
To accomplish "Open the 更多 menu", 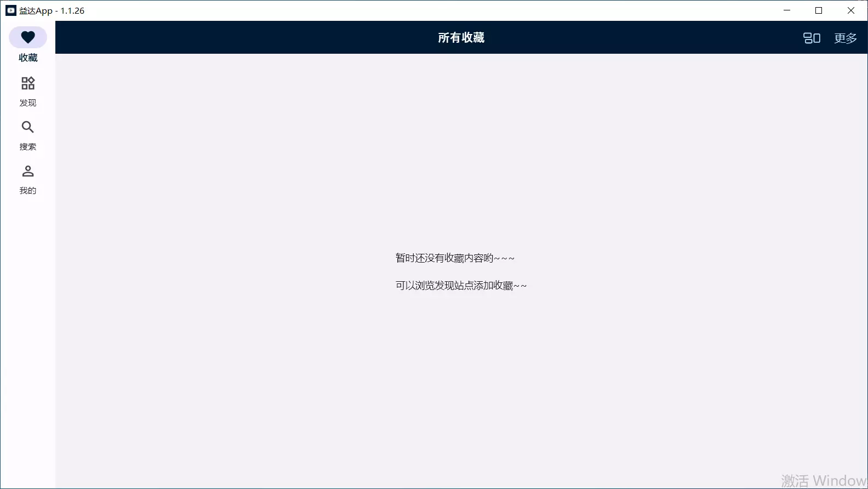I will [845, 38].
